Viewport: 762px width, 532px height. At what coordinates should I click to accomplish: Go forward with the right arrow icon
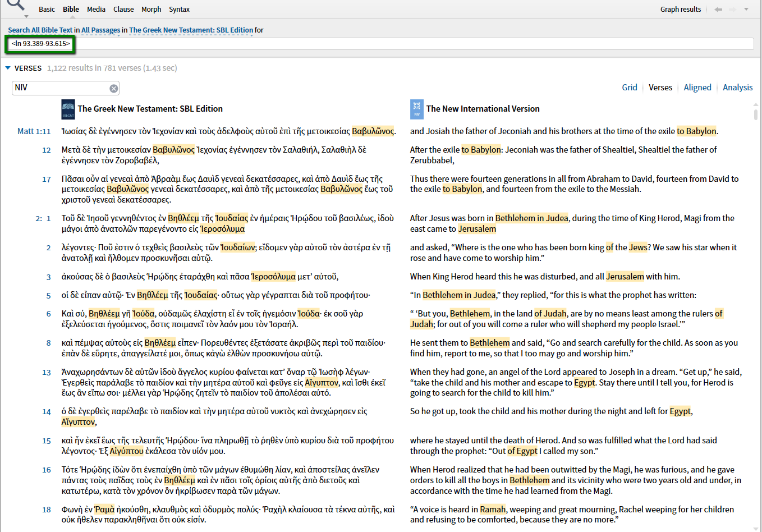click(732, 10)
